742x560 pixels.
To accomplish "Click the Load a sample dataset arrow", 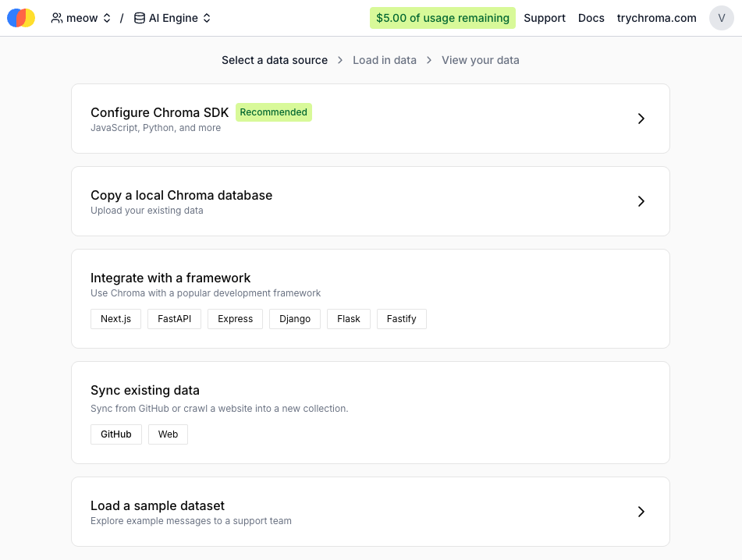I will [641, 512].
